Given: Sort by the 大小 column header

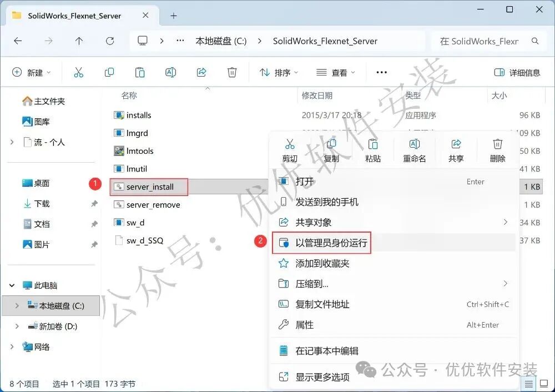Looking at the screenshot, I should 499,96.
